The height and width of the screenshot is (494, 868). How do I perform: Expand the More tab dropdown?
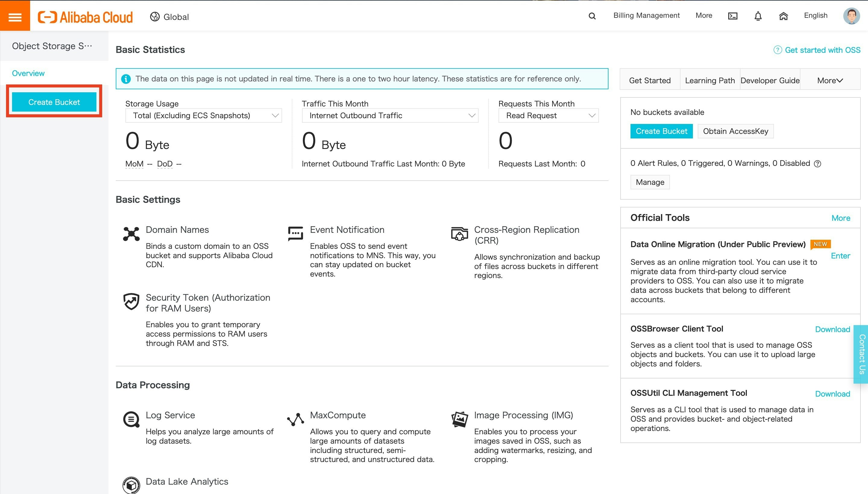[830, 81]
